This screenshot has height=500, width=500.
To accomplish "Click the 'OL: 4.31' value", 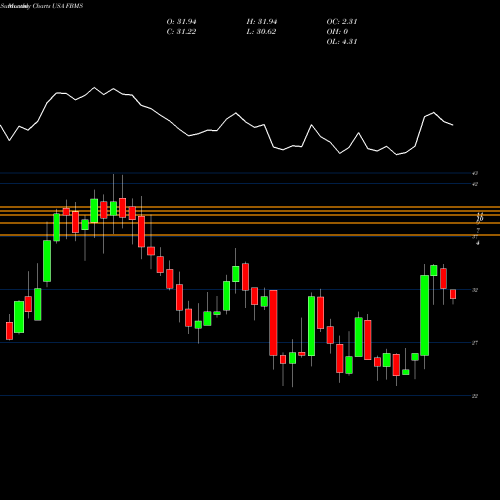I will click(x=342, y=42).
